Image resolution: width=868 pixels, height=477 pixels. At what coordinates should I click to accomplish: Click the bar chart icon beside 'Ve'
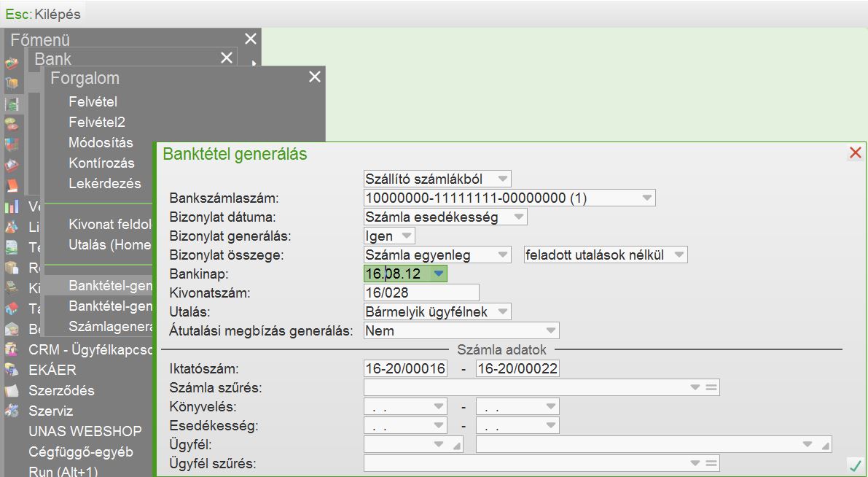click(12, 206)
